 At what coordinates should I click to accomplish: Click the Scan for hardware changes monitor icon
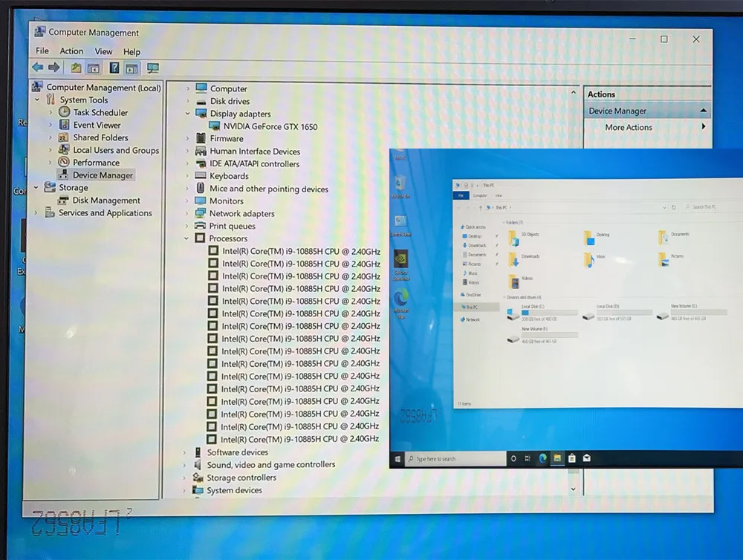152,68
